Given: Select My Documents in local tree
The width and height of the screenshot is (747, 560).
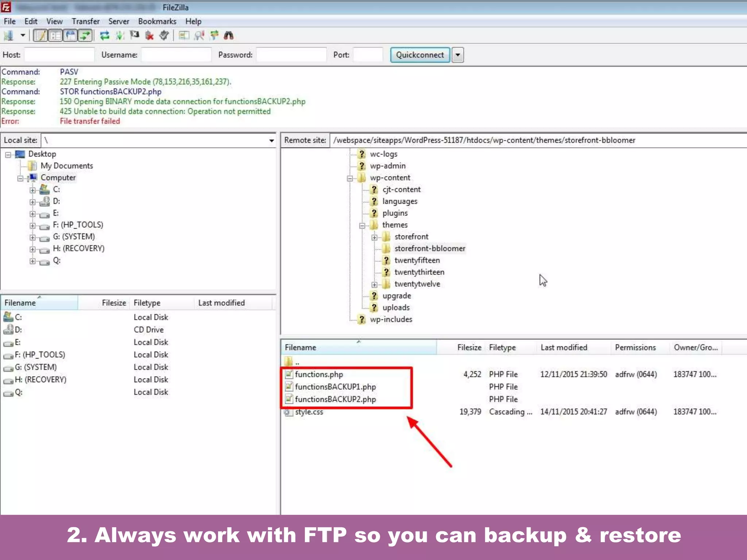Looking at the screenshot, I should 67,166.
